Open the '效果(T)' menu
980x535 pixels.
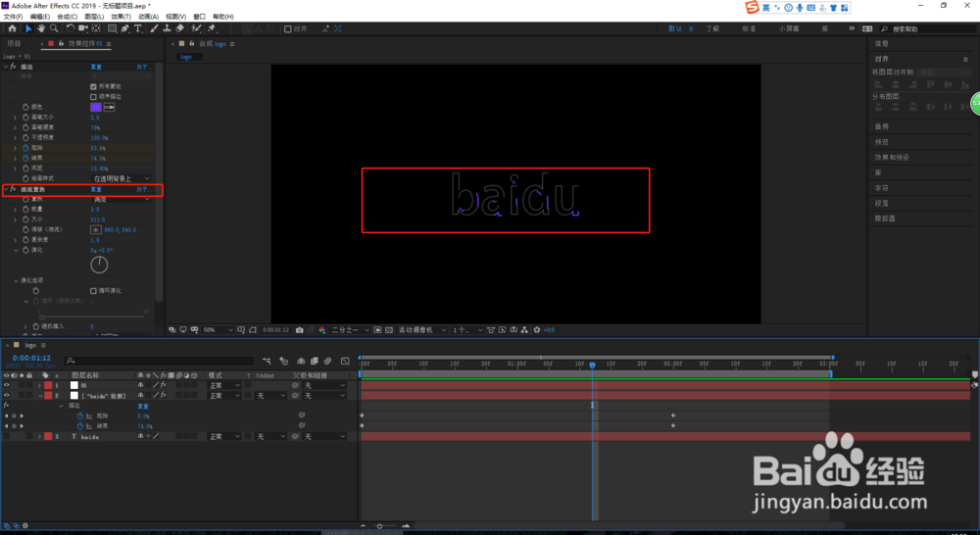(122, 17)
